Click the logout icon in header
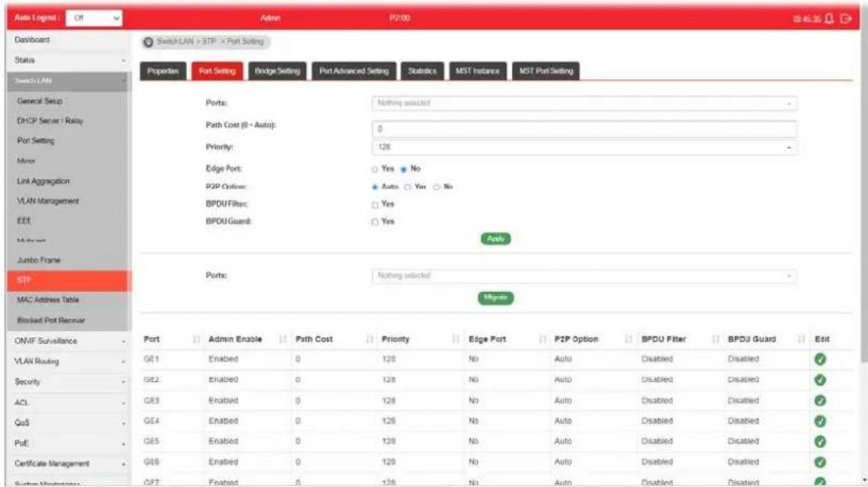The height and width of the screenshot is (487, 868). click(845, 18)
